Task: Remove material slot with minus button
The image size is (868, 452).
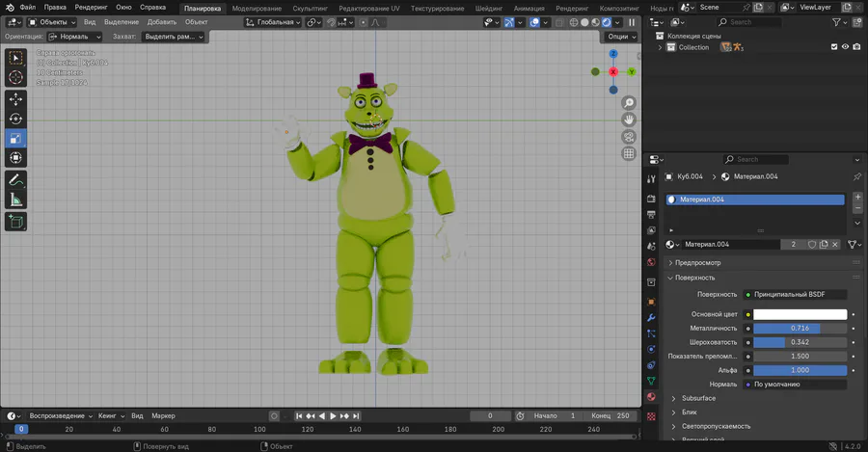Action: pyautogui.click(x=857, y=208)
